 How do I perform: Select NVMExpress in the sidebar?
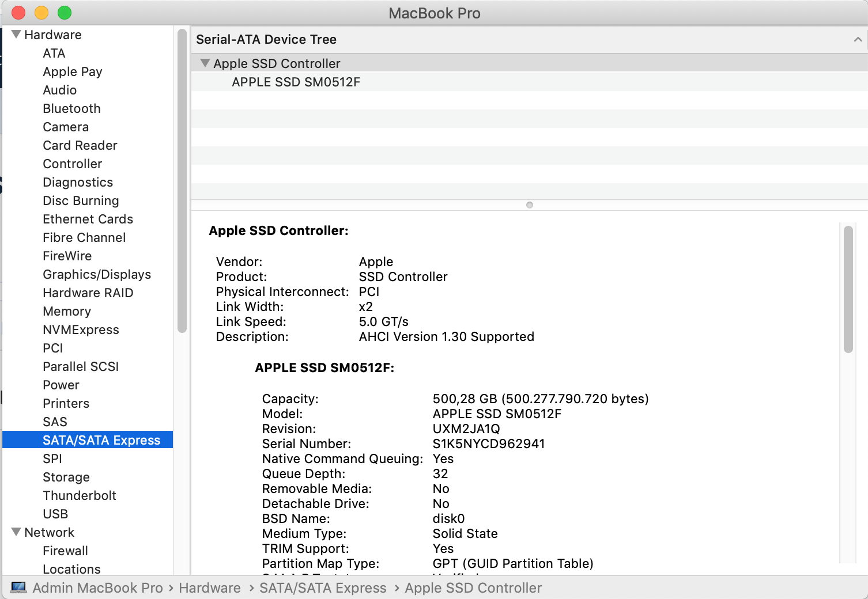click(x=81, y=329)
